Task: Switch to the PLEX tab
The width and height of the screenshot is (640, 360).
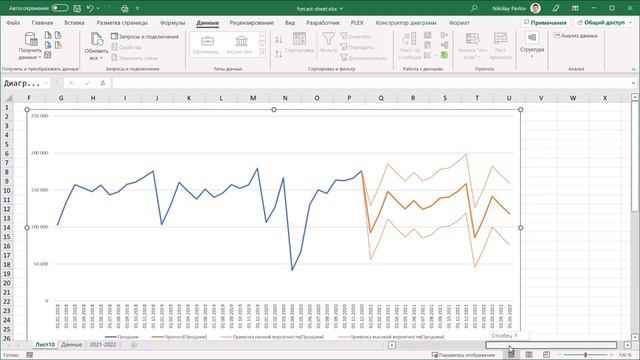Action: pyautogui.click(x=357, y=23)
